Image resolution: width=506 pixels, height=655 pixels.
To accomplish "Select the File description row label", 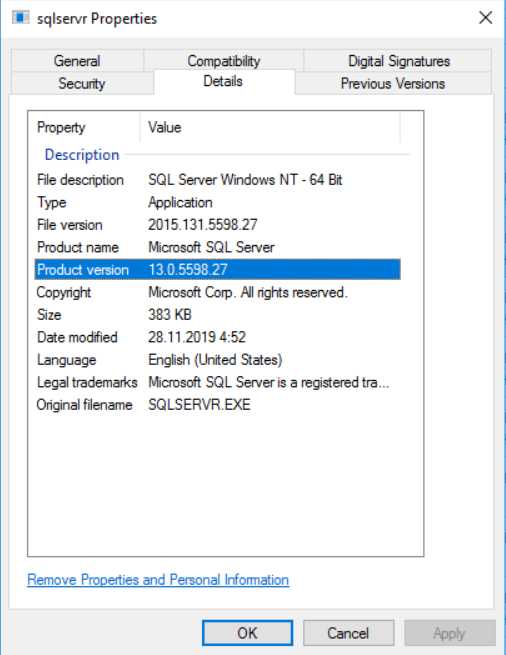I will (x=80, y=180).
